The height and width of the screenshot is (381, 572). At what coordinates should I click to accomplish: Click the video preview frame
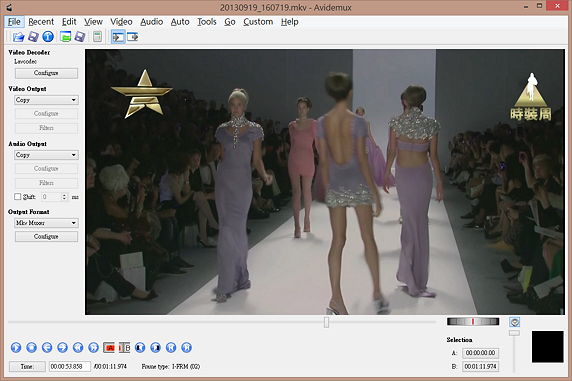pos(325,182)
